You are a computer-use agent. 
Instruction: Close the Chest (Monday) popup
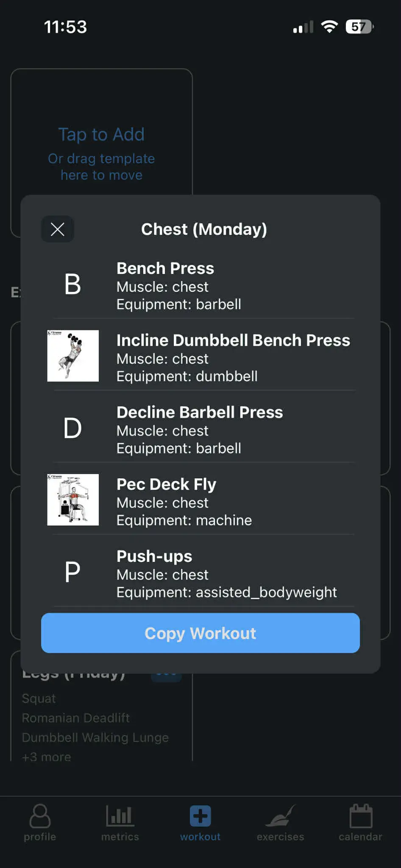57,229
